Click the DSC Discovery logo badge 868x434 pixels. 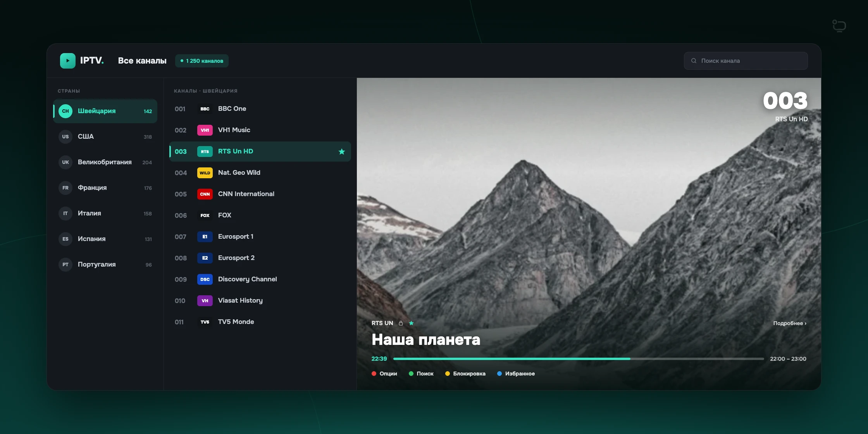point(205,279)
